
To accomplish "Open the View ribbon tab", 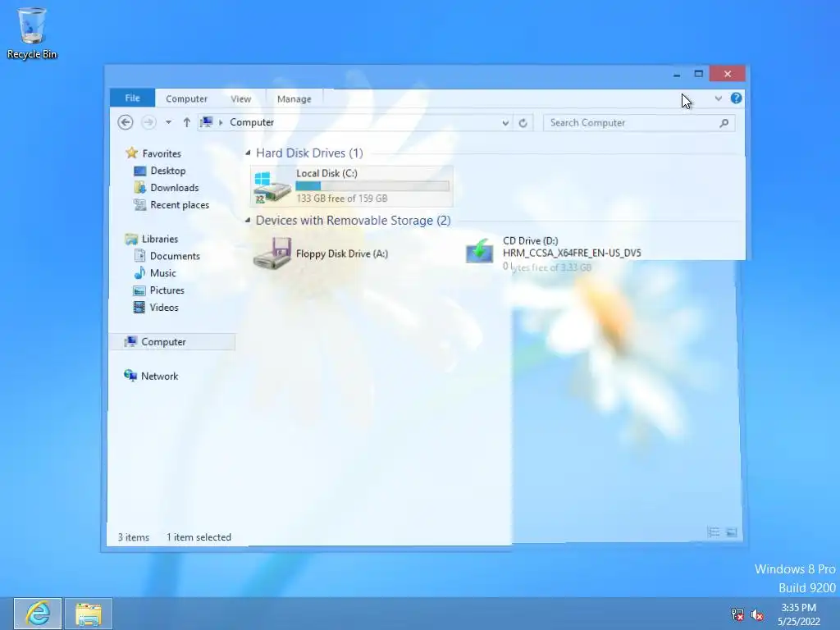I will tap(240, 98).
